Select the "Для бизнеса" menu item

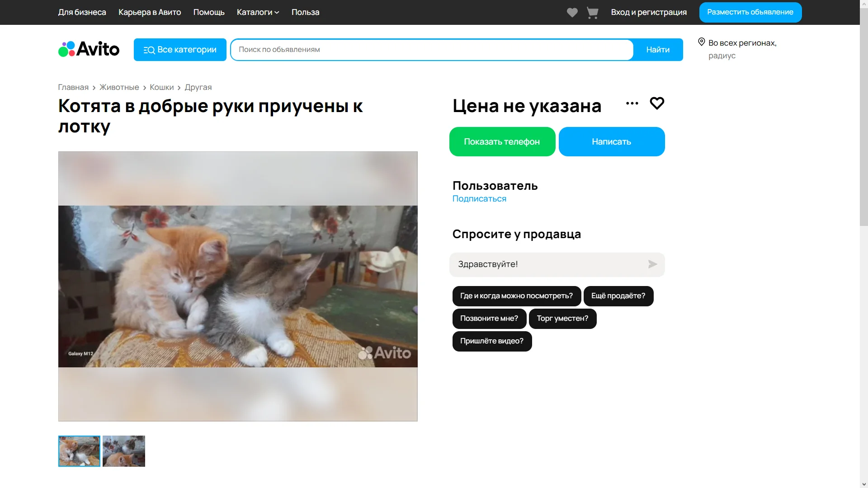(x=82, y=12)
